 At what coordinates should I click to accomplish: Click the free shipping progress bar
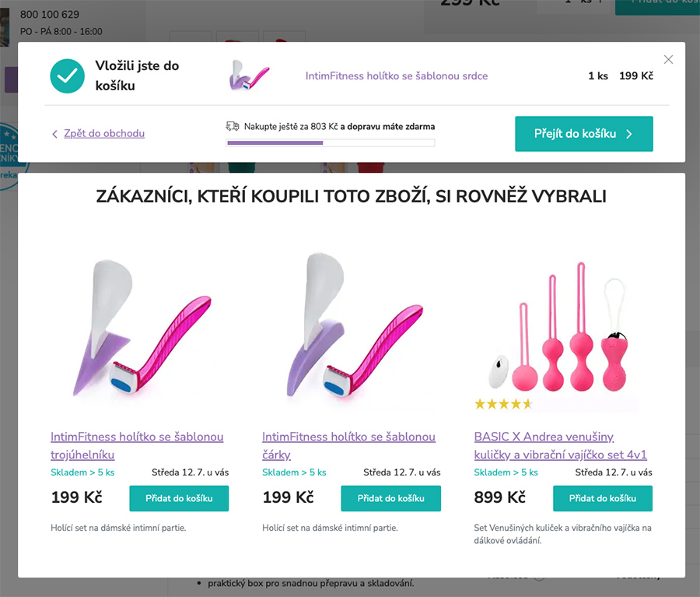pos(331,143)
